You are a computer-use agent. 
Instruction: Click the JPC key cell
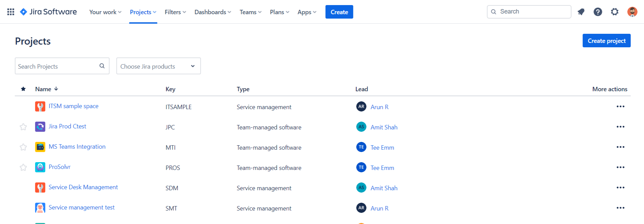(x=170, y=127)
